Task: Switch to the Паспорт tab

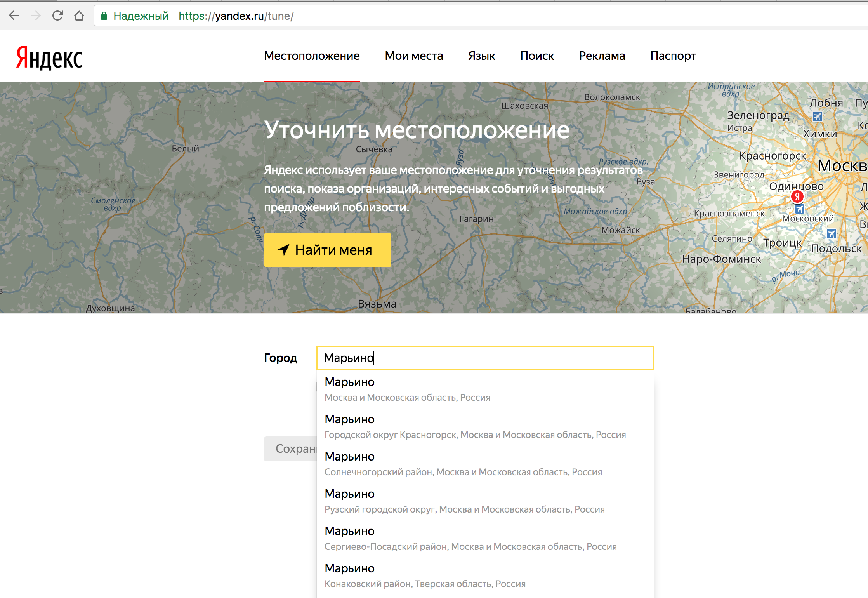Action: point(673,56)
